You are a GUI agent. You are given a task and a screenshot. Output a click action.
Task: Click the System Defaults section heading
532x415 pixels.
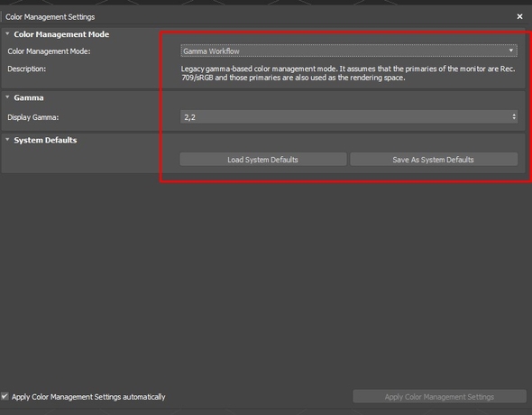coord(45,140)
